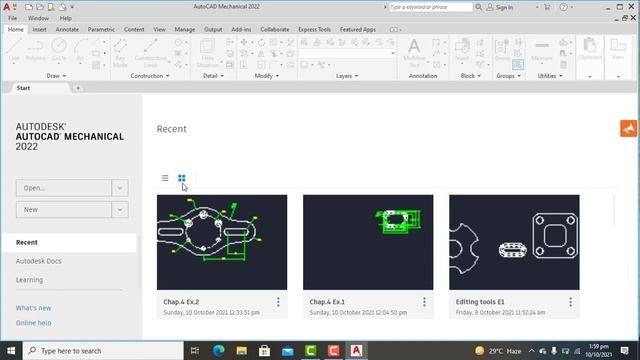640x360 pixels.
Task: Select Autodesk Docs in sidebar
Action: [38, 261]
